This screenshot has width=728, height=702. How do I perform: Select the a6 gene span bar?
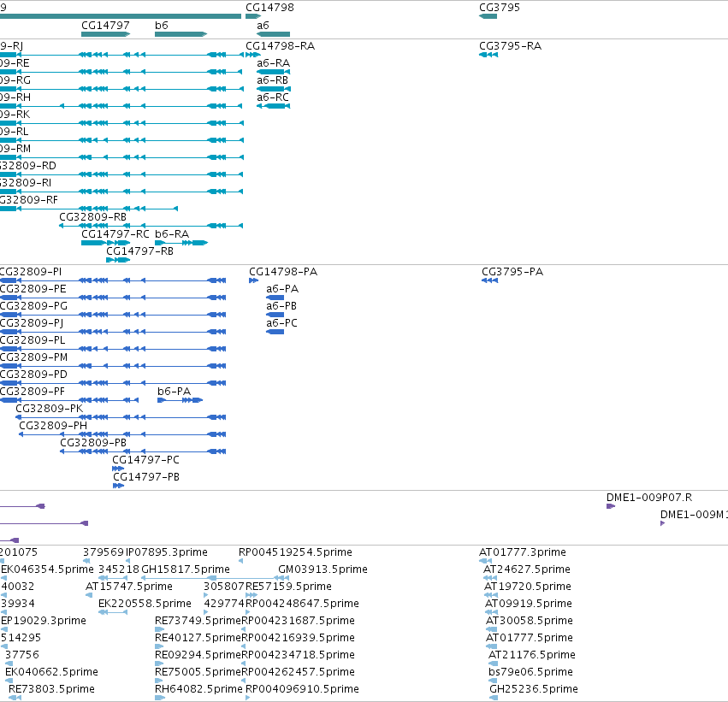tap(274, 34)
